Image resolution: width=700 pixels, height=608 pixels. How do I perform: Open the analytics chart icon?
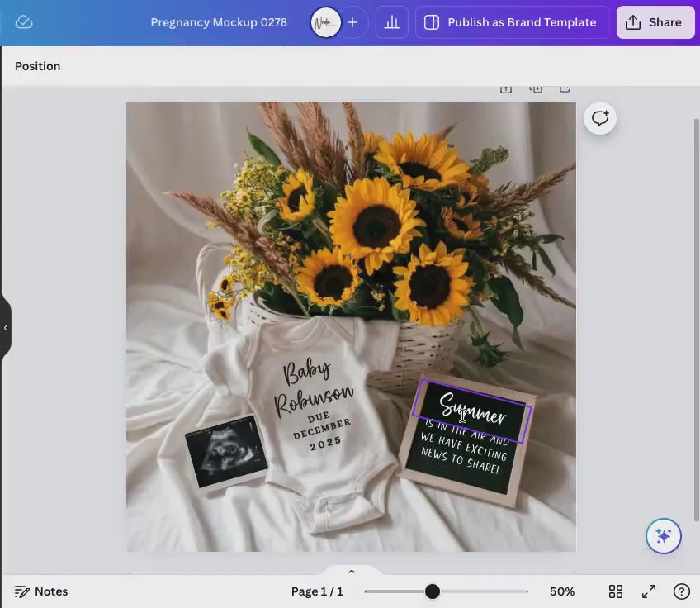[x=392, y=22]
